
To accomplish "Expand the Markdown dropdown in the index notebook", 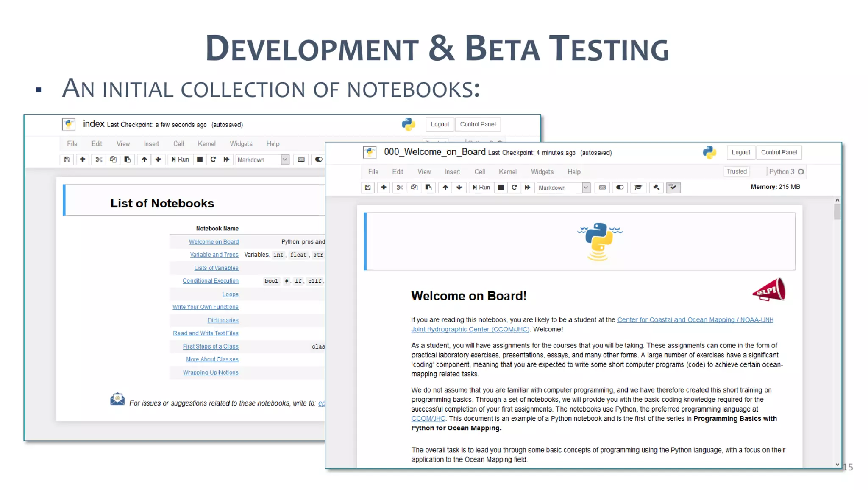I will (x=285, y=160).
